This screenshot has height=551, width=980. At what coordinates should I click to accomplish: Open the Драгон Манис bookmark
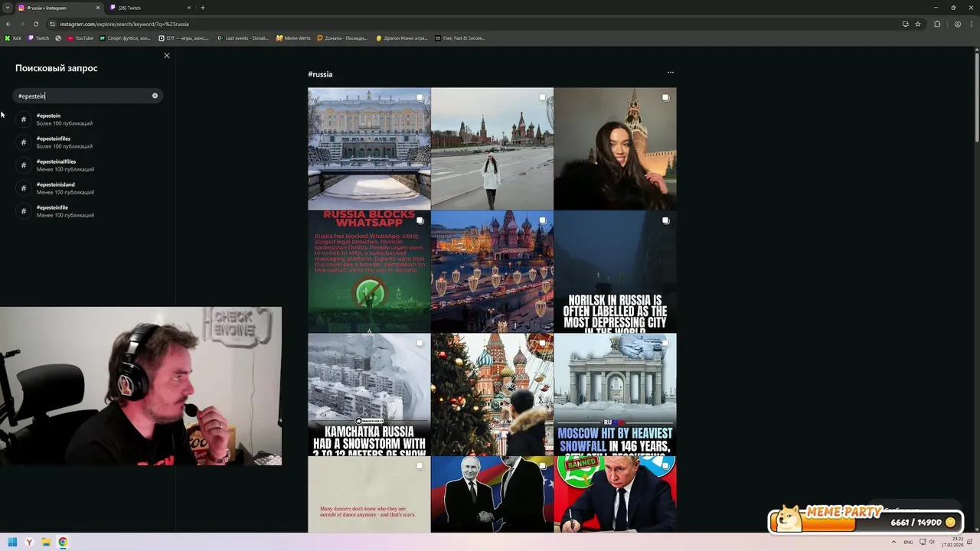pyautogui.click(x=402, y=37)
